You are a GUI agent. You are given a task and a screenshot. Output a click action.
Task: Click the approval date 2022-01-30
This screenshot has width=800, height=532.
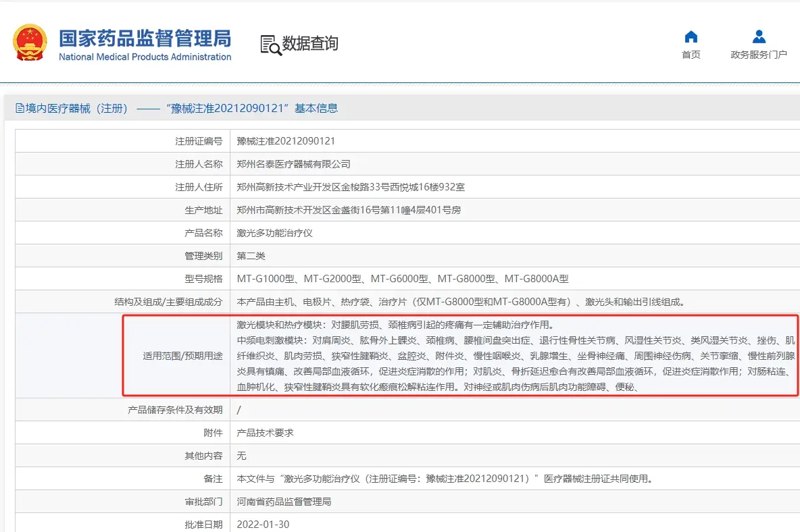coord(263,525)
